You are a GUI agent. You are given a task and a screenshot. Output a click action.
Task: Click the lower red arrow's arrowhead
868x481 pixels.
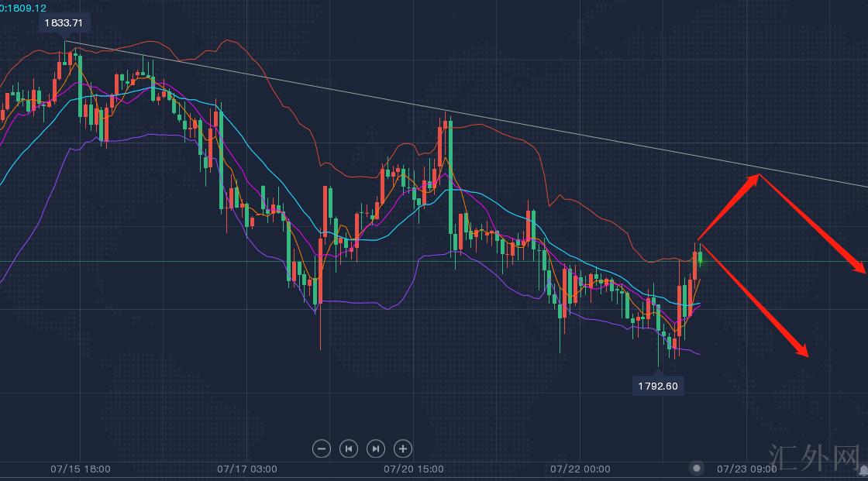[x=804, y=353]
